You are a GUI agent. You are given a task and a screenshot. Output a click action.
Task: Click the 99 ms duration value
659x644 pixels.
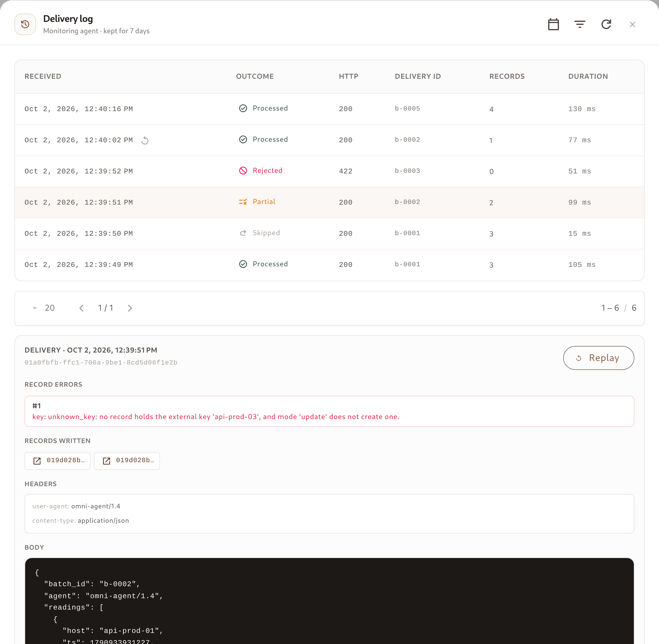[x=580, y=202]
